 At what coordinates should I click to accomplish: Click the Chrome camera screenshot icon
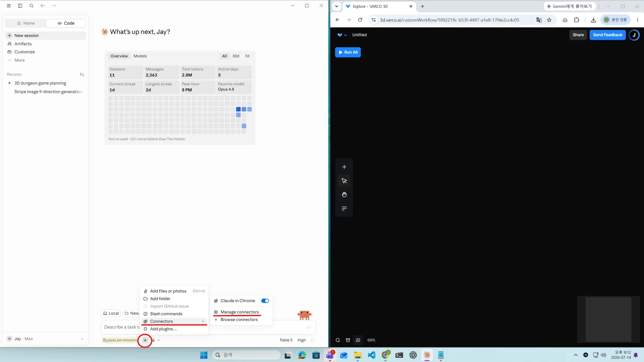[565, 20]
